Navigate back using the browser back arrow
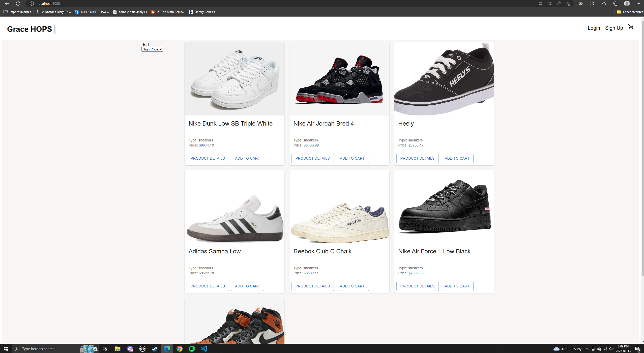The image size is (644, 353). [7, 4]
